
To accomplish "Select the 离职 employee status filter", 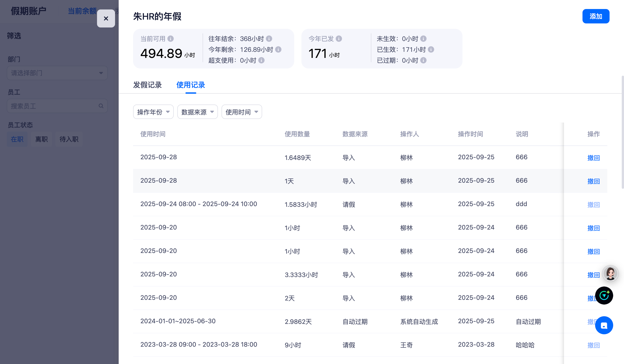I will (41, 139).
